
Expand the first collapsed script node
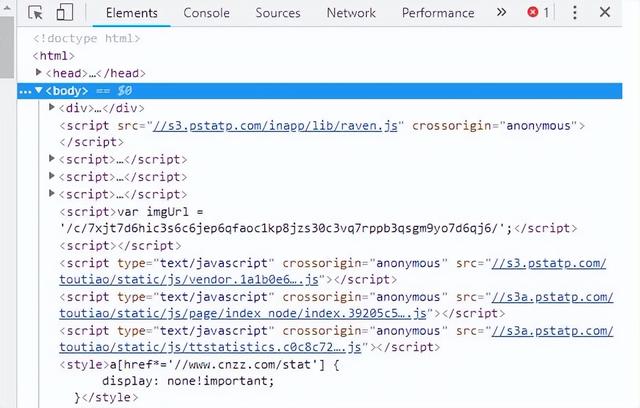[x=51, y=158]
